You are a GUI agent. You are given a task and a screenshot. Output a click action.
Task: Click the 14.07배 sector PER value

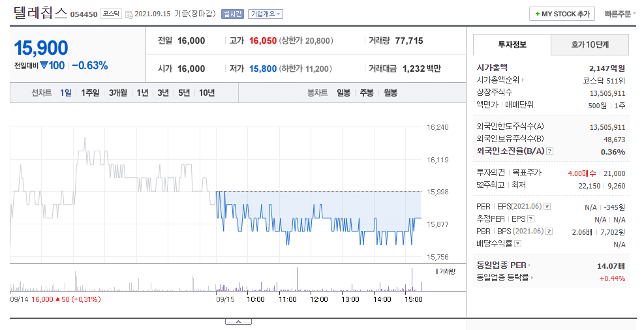(611, 266)
